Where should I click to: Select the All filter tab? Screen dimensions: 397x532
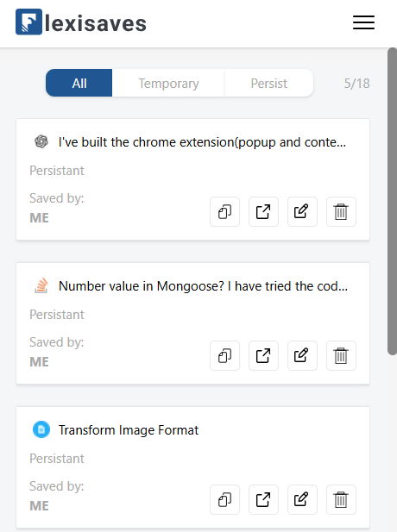point(79,83)
